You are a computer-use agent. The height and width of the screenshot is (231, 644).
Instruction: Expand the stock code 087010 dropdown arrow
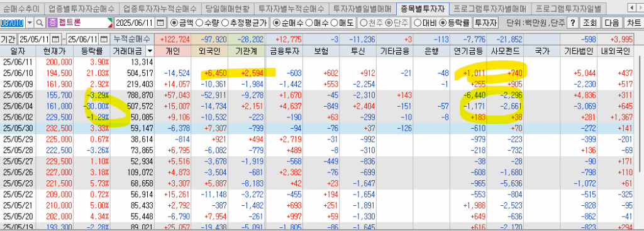click(30, 23)
